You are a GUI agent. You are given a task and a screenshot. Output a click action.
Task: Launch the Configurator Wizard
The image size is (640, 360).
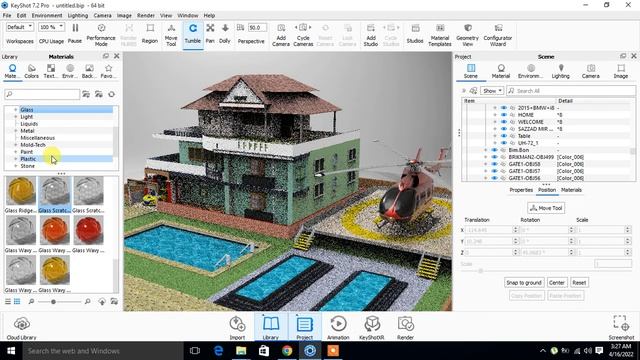click(498, 34)
